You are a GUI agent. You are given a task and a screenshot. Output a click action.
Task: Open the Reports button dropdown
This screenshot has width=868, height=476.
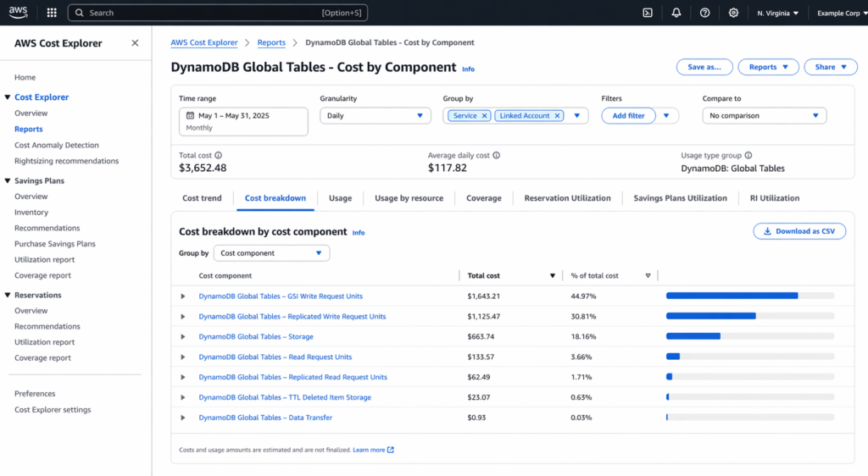(x=768, y=67)
